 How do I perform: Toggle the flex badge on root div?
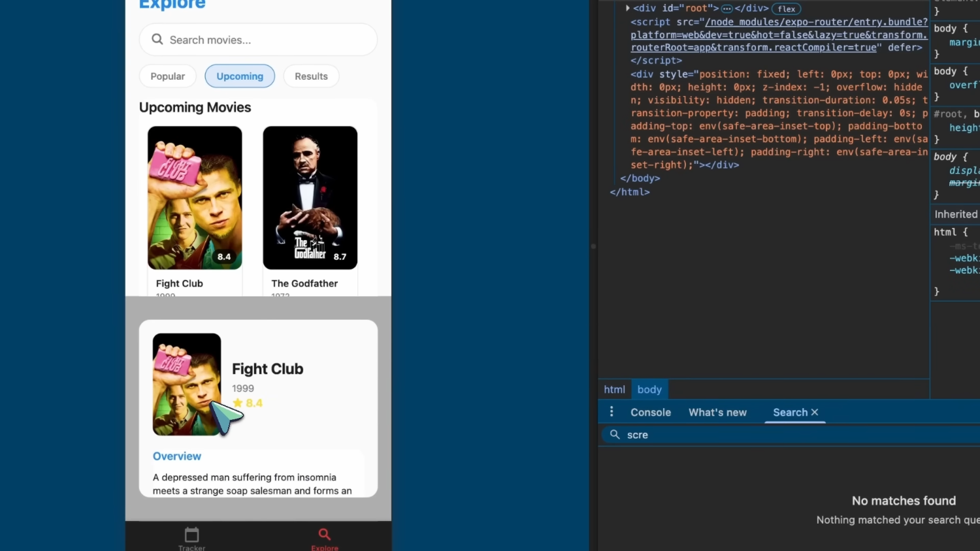click(x=787, y=8)
